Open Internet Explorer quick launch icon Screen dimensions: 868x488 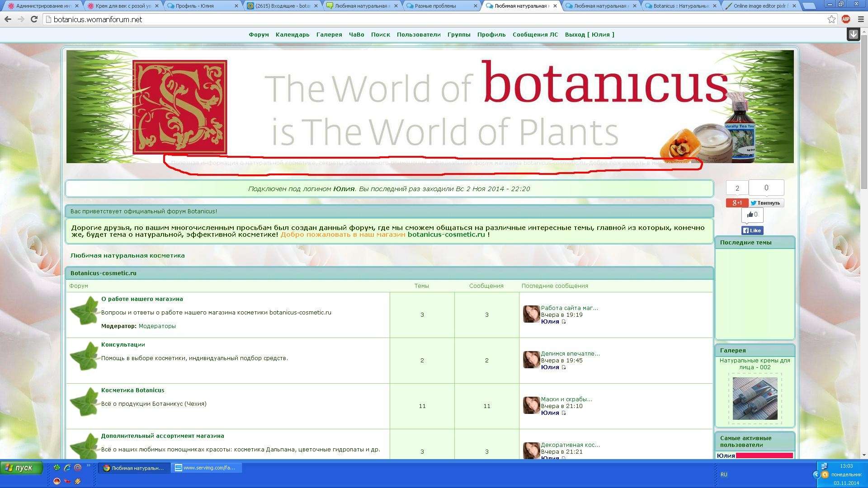click(x=67, y=468)
